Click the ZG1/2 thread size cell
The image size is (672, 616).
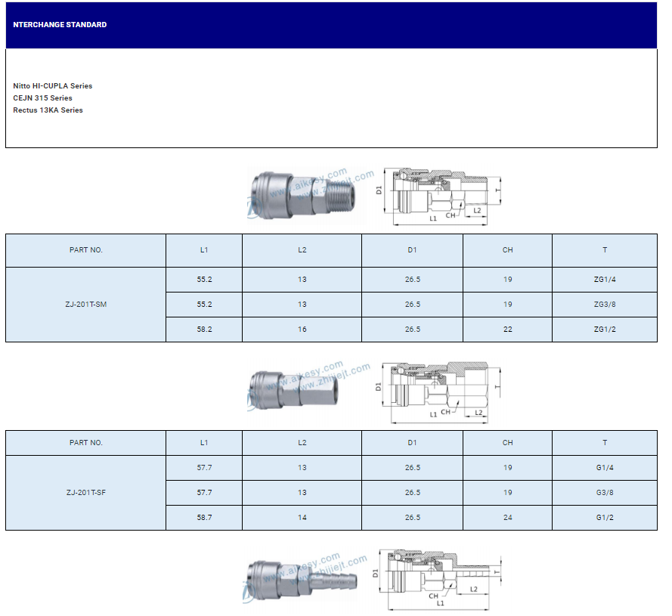tap(605, 330)
